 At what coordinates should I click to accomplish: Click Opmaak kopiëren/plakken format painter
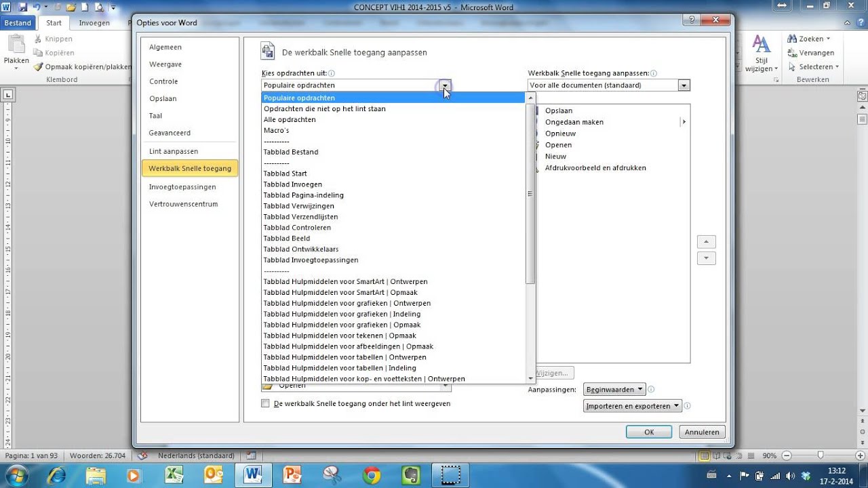(83, 67)
